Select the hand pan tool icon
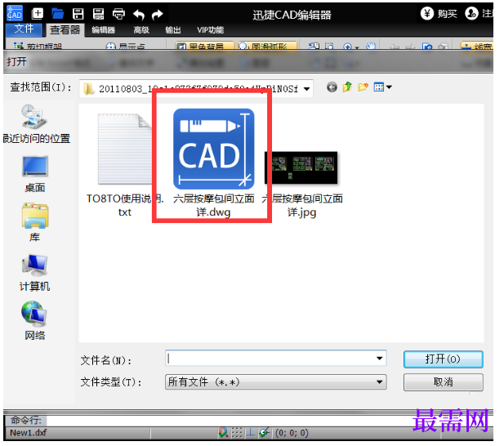Screen dimensions: 504x446 [371, 47]
